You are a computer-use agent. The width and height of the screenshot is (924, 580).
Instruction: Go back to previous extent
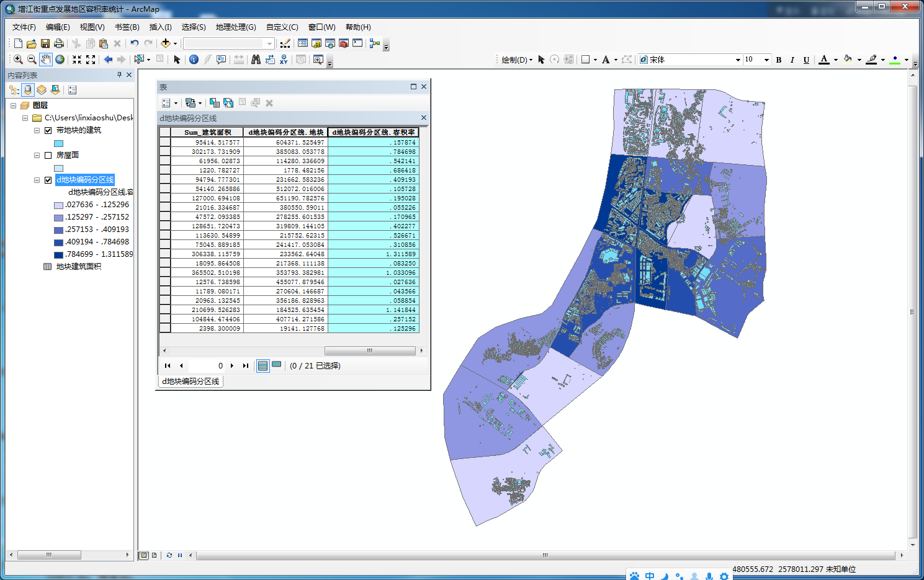click(108, 60)
